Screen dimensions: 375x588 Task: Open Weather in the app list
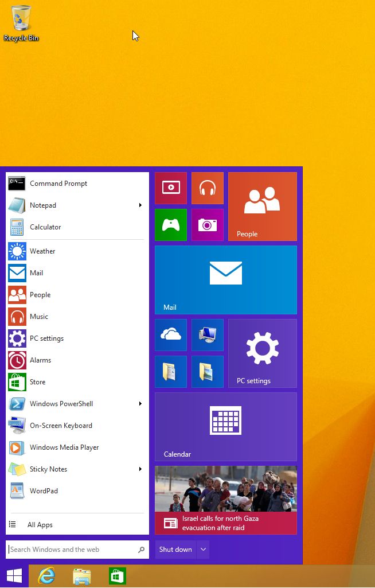[x=76, y=251]
